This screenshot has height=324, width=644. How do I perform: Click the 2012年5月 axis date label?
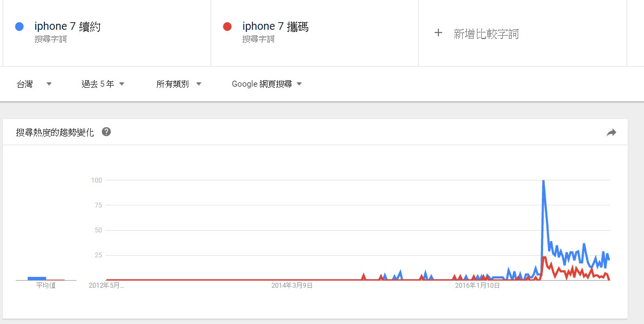[106, 286]
